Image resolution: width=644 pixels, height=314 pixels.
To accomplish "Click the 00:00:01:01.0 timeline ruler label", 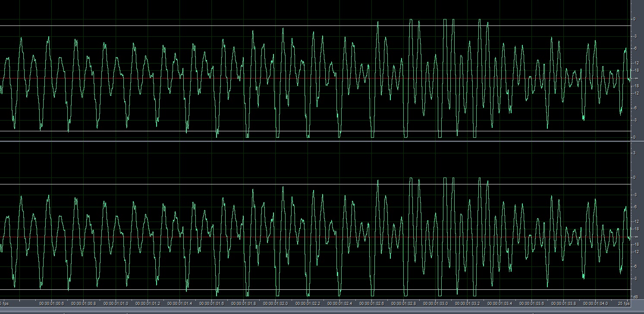I will [x=116, y=304].
